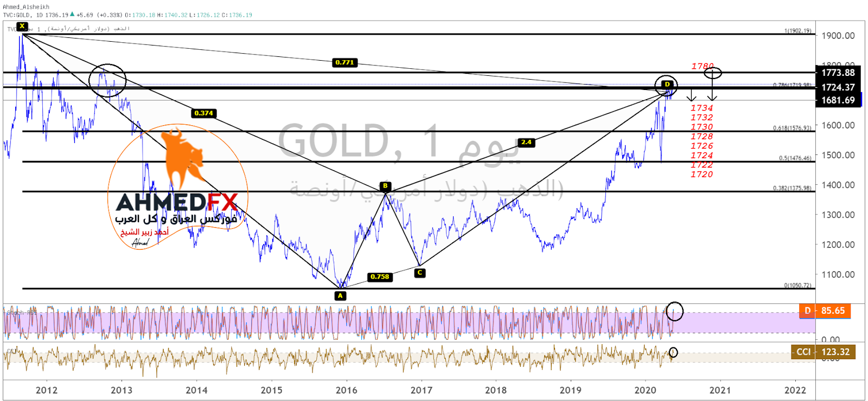Click the 1773.88 price tag on the axis
The height and width of the screenshot is (401, 868).
pos(838,73)
